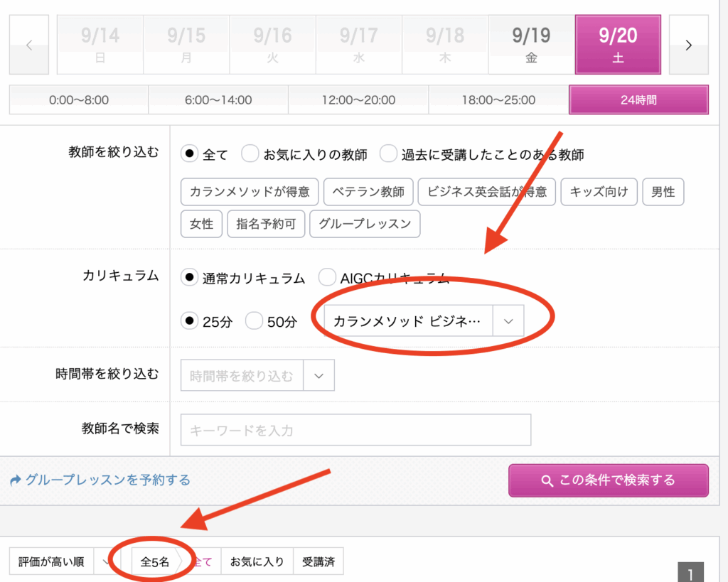Click the share arrow icon beside グループレッスンを予約する

pos(16,480)
